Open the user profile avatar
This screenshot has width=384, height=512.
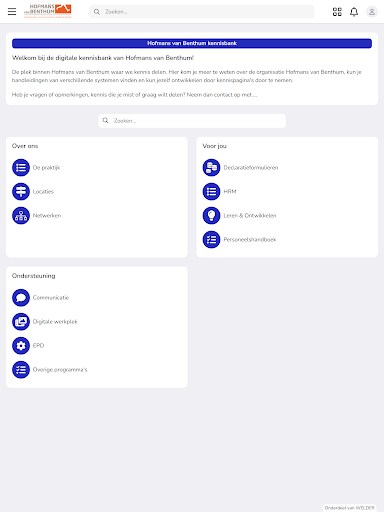pyautogui.click(x=372, y=12)
